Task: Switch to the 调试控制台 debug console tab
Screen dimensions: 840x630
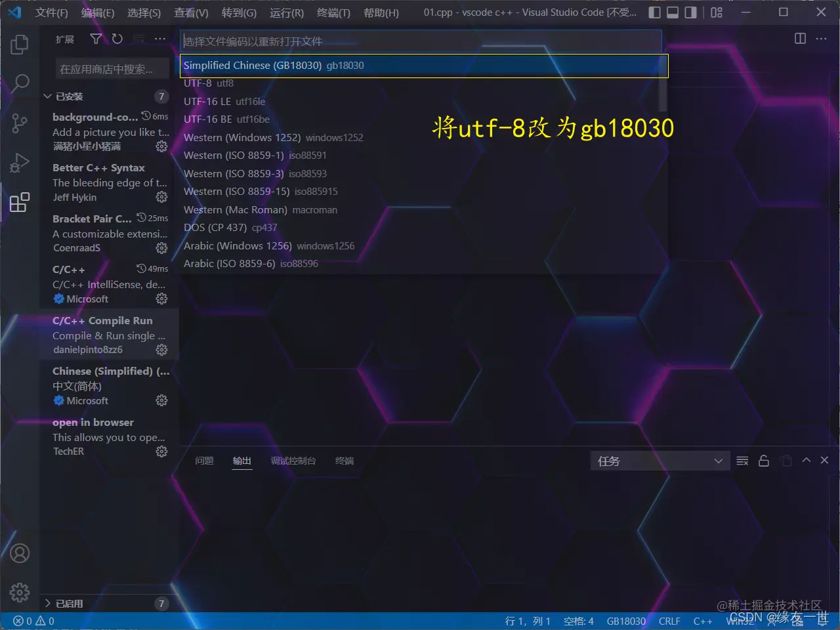Action: tap(293, 461)
